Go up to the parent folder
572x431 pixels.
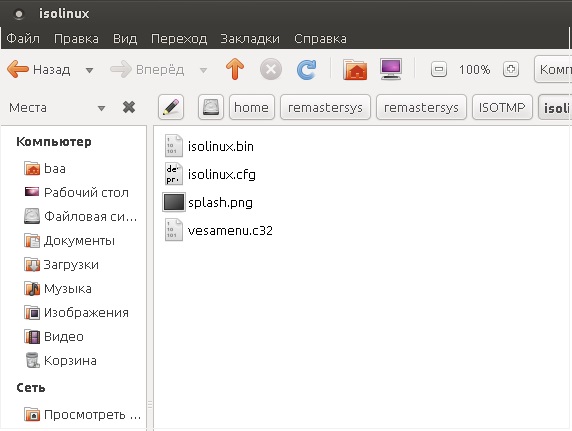tap(235, 69)
